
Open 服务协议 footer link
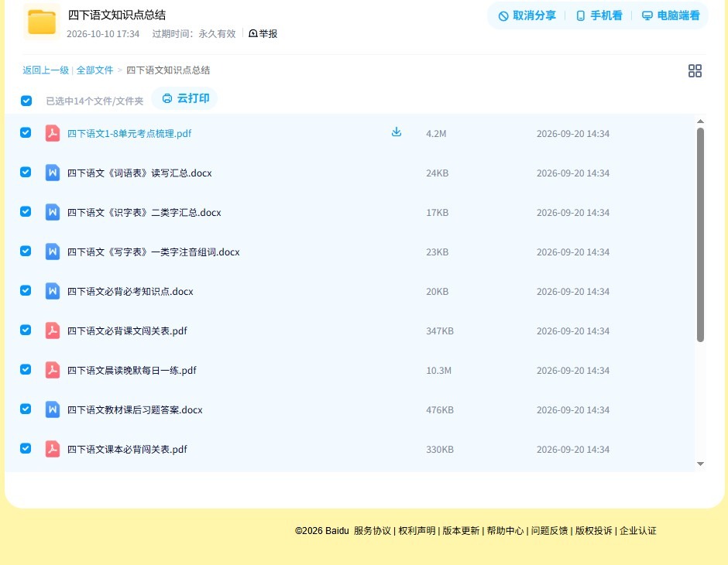[373, 531]
